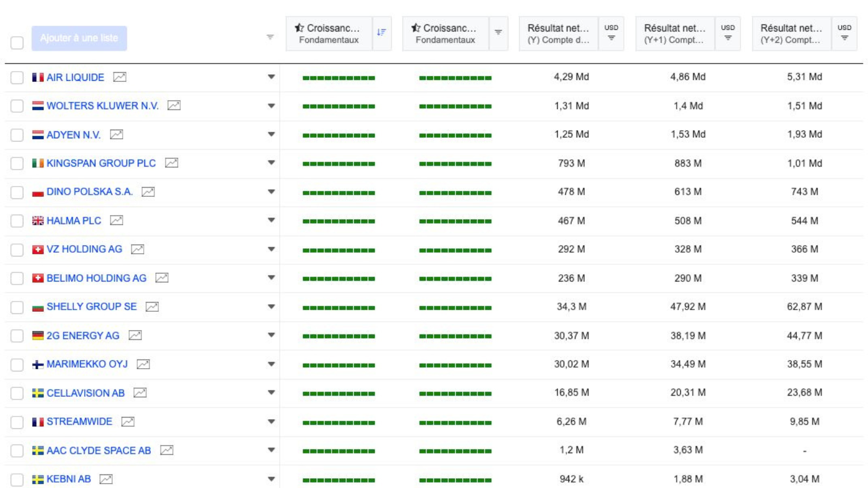
Task: Click Résultat net (Y+2) column header
Action: 792,33
